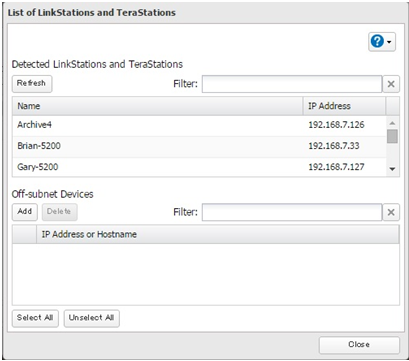Clear the Detected devices filter with X
409x361 pixels.
click(x=391, y=84)
